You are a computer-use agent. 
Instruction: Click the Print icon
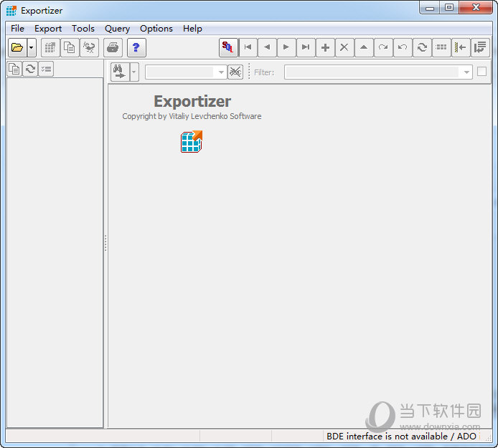113,47
